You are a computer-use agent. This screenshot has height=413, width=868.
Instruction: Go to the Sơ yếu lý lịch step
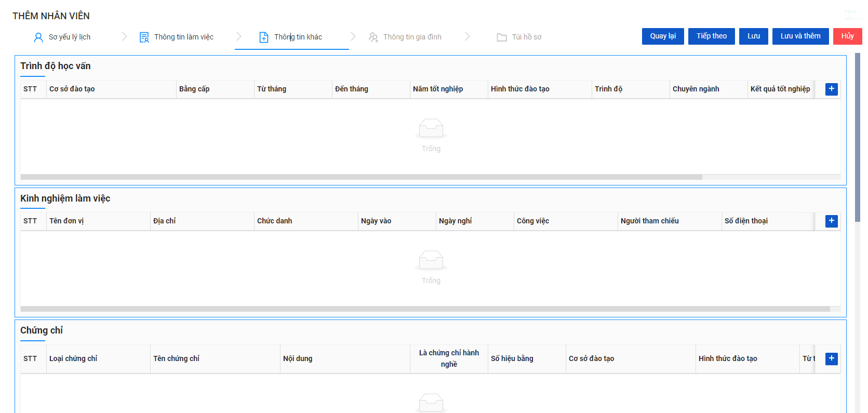click(x=70, y=37)
